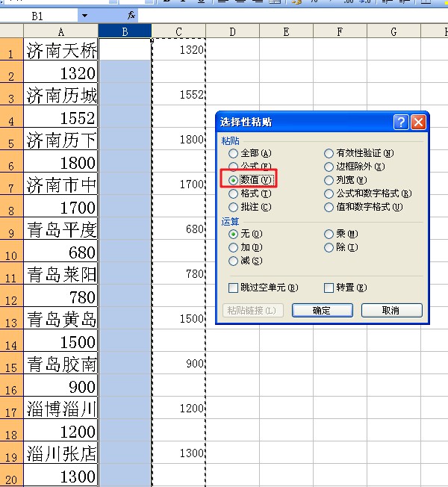Close the 选择性粘贴 dialog with X
Image resolution: width=448 pixels, height=487 pixels.
tap(418, 122)
